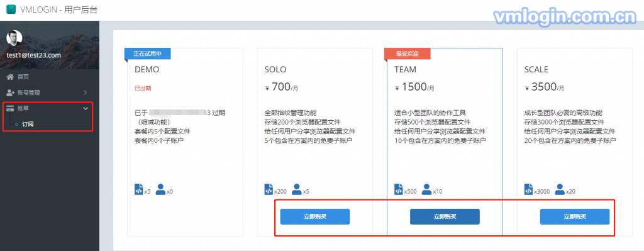Buy the SOLO plan with 立即购买
This screenshot has height=251, width=644.
coord(315,216)
